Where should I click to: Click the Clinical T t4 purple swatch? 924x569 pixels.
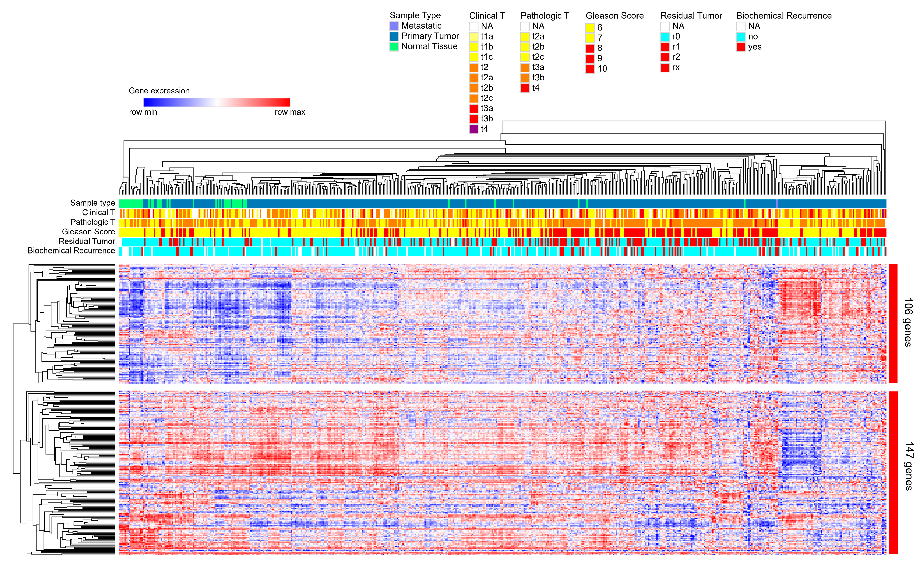[x=473, y=129]
